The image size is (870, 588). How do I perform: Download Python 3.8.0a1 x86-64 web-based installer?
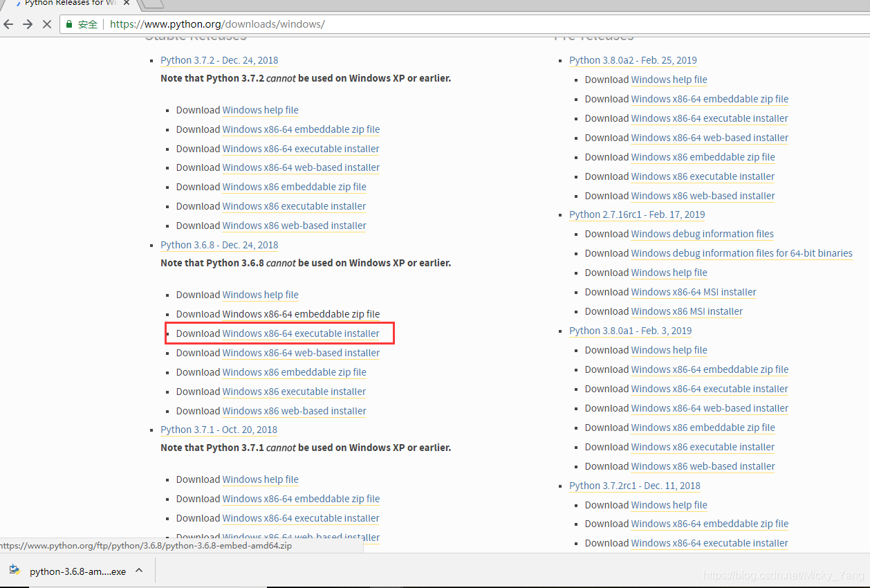pyautogui.click(x=710, y=408)
